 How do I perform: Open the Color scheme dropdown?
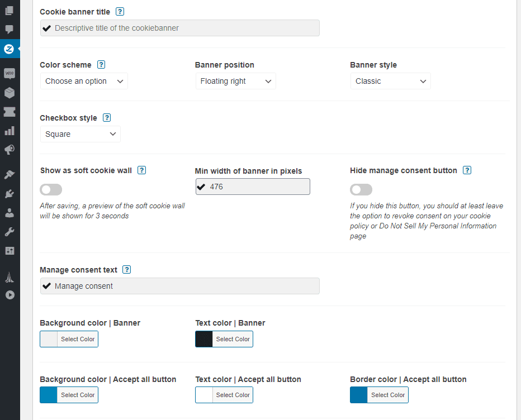[x=84, y=80]
